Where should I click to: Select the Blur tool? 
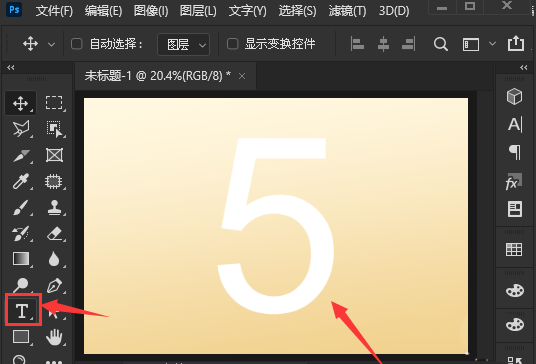pos(54,259)
